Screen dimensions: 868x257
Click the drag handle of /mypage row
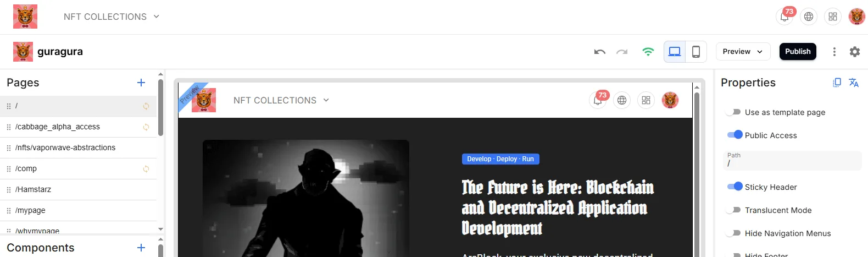pos(8,211)
